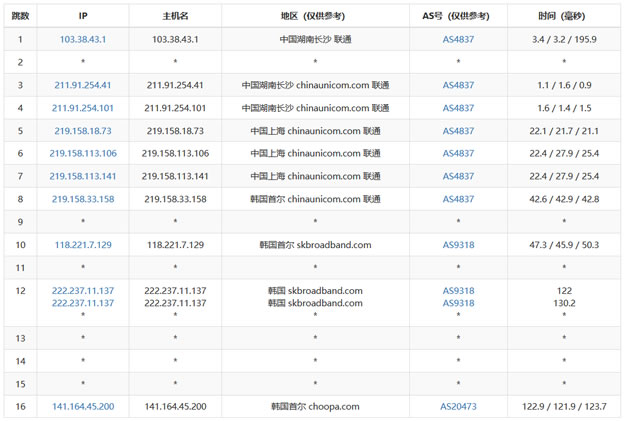
Task: Select the 地区 (仅供参考) column header
Action: (315, 17)
